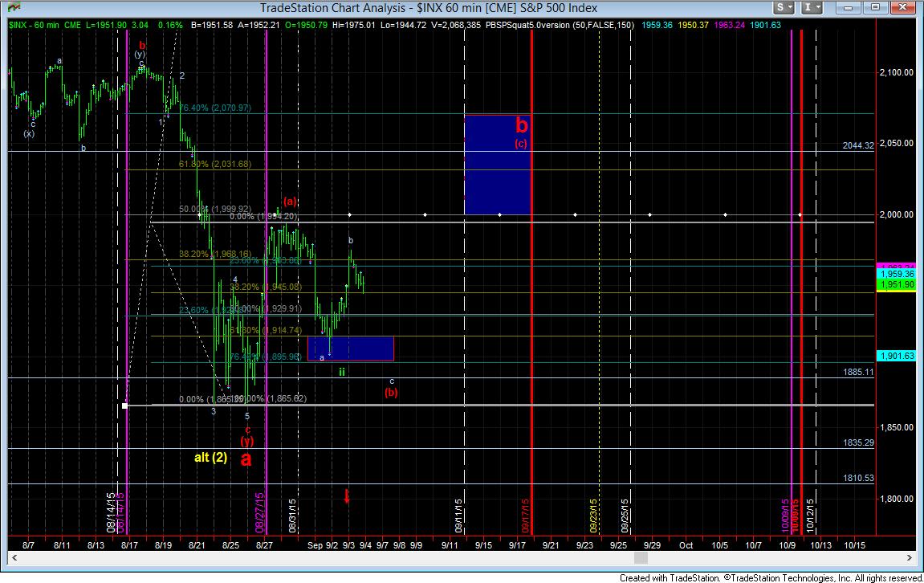Click the '1810.53' horizontal line label
924x583 pixels.
(859, 478)
